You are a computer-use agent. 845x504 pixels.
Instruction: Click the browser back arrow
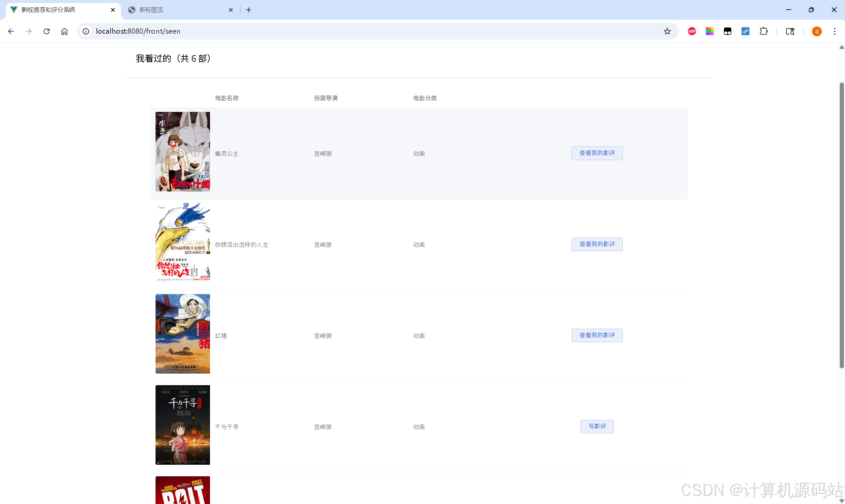pos(11,31)
